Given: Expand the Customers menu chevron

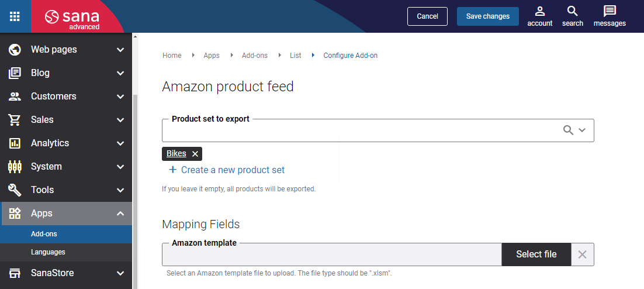Looking at the screenshot, I should (x=120, y=97).
